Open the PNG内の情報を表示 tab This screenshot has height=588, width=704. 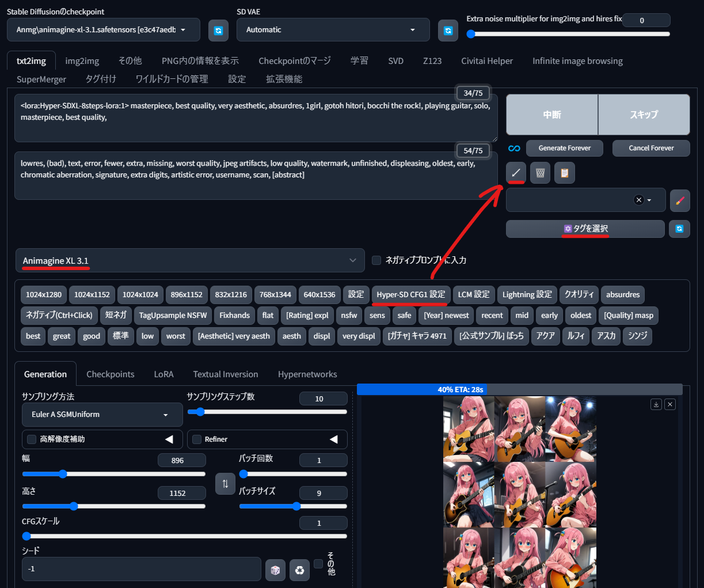(200, 61)
